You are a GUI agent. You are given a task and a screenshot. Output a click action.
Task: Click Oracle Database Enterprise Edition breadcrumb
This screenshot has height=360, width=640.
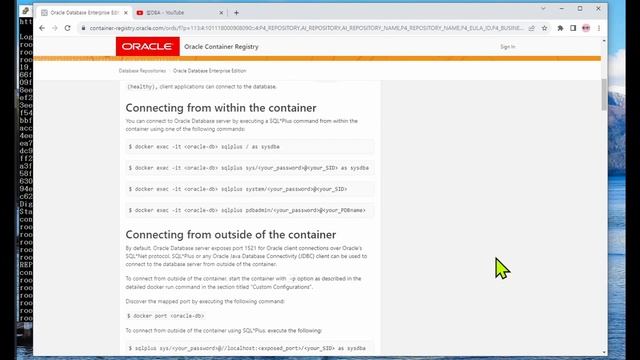[209, 71]
